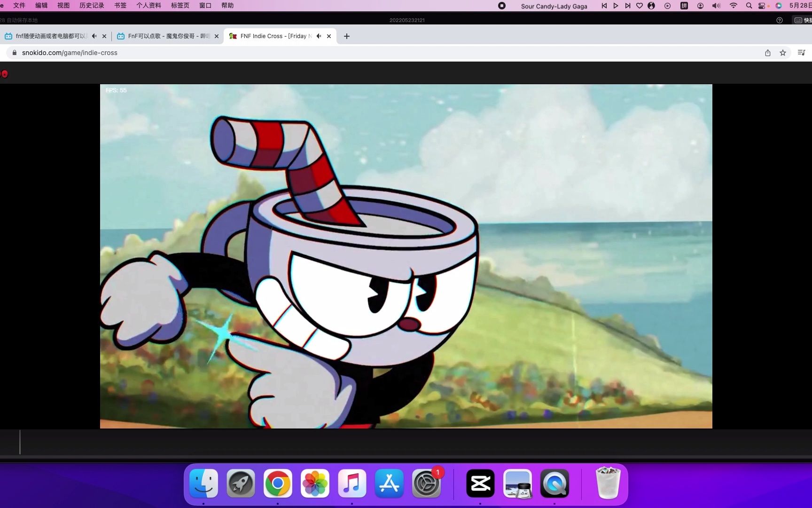Click the share page icon
The image size is (812, 508).
tap(768, 53)
